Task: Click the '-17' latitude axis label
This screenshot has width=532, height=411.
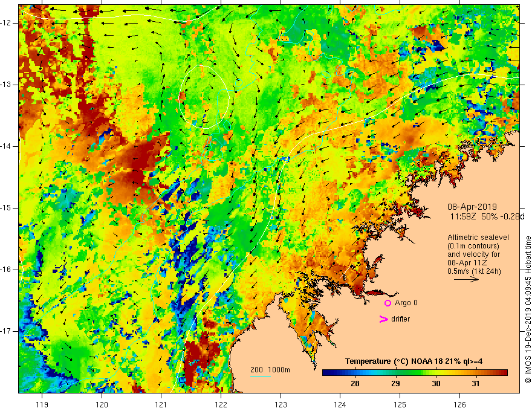Action: point(6,331)
